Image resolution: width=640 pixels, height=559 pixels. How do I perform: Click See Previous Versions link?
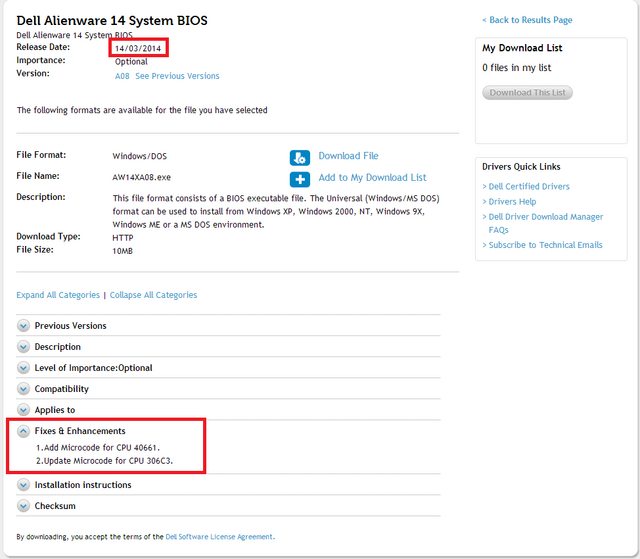tap(177, 76)
